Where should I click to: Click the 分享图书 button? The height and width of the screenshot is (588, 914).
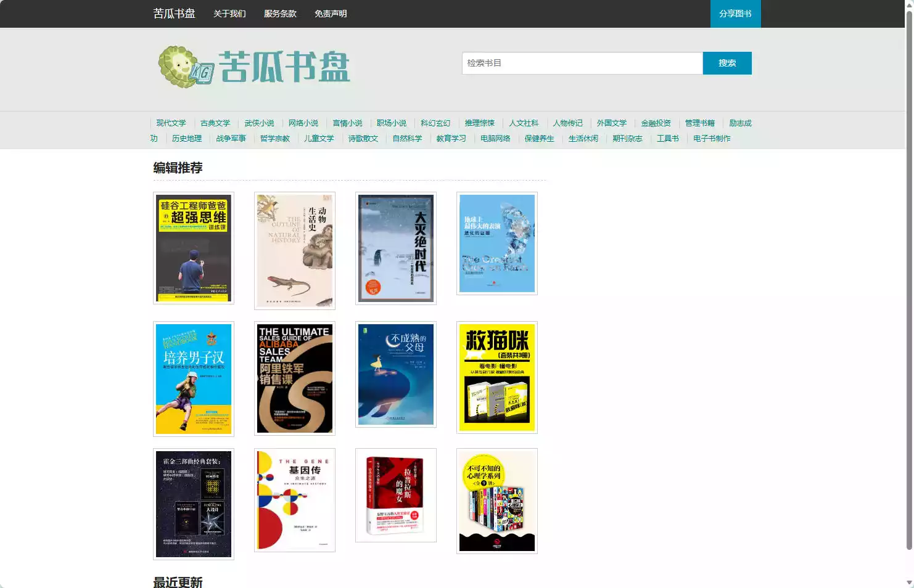pos(735,14)
